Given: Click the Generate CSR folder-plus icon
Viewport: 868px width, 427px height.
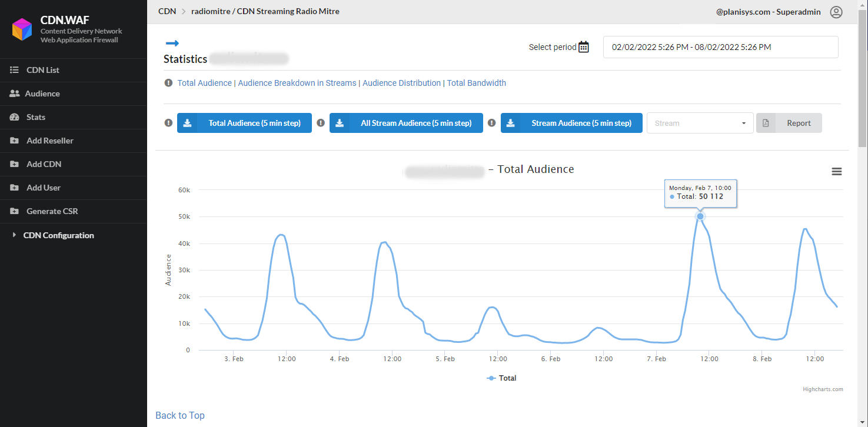Looking at the screenshot, I should pyautogui.click(x=15, y=211).
